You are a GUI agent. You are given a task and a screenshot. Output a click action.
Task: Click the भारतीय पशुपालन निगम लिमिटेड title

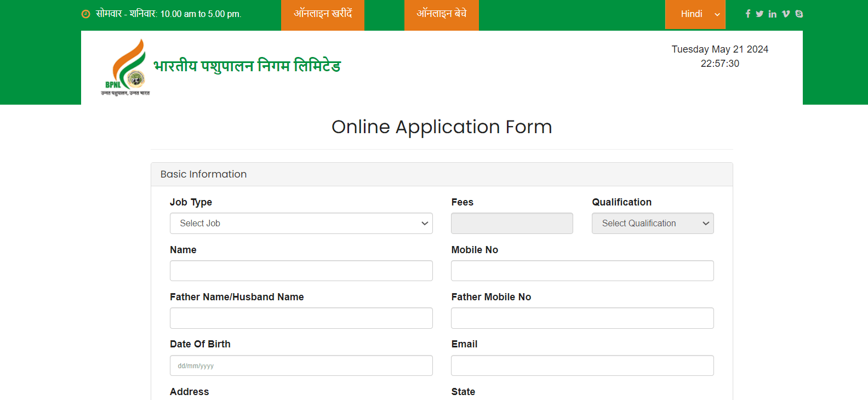pos(247,66)
